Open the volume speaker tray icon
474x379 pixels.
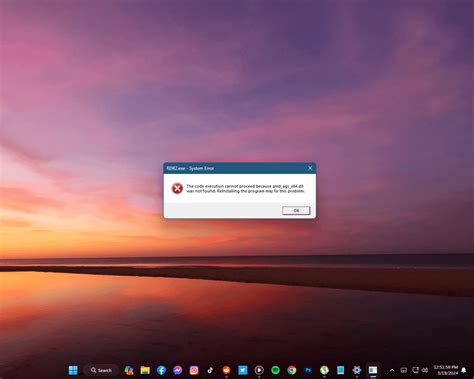[x=425, y=370]
